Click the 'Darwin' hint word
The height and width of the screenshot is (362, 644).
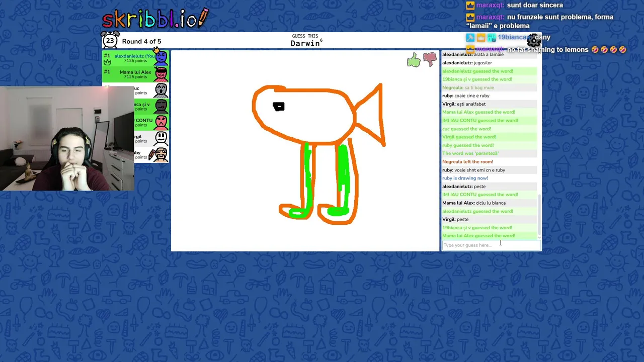coord(305,44)
